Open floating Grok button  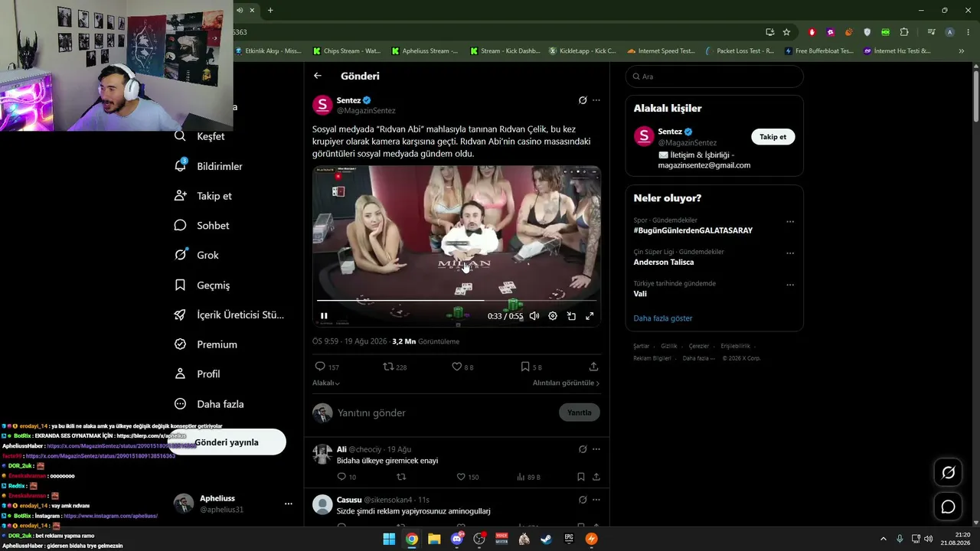(x=948, y=473)
